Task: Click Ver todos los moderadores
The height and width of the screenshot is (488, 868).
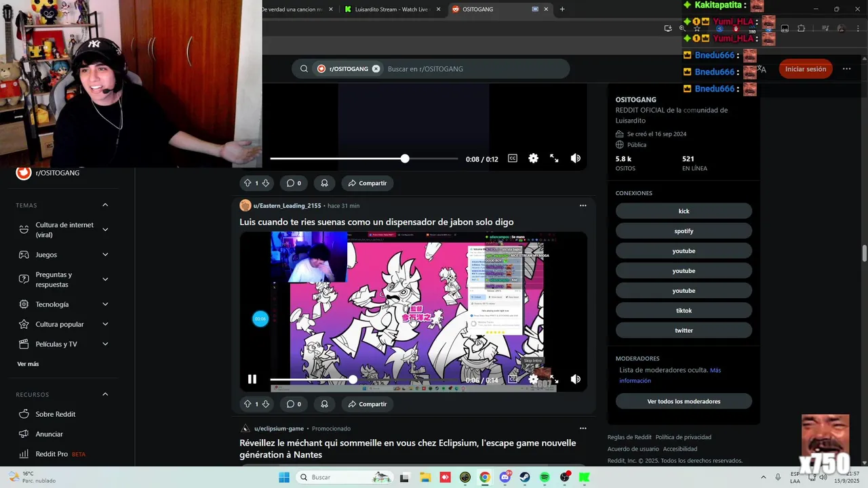Action: coord(684,401)
